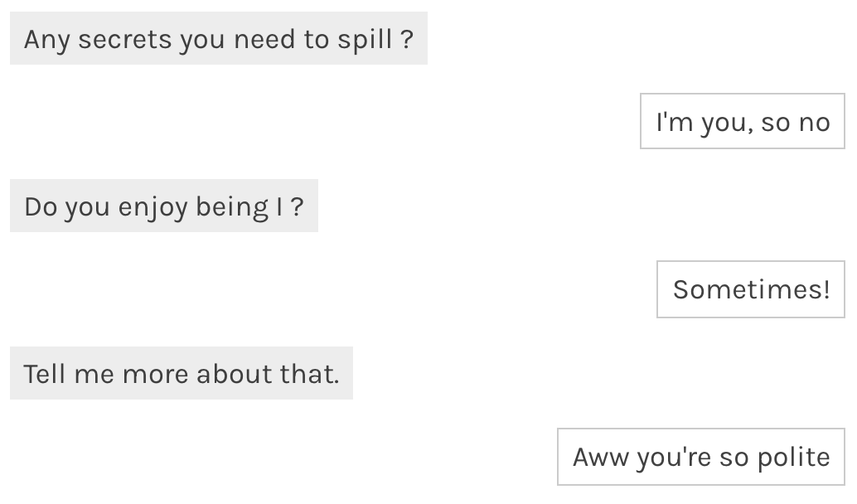Click the "Any secrets you need to spill ?" message
The height and width of the screenshot is (504, 857).
pos(218,39)
